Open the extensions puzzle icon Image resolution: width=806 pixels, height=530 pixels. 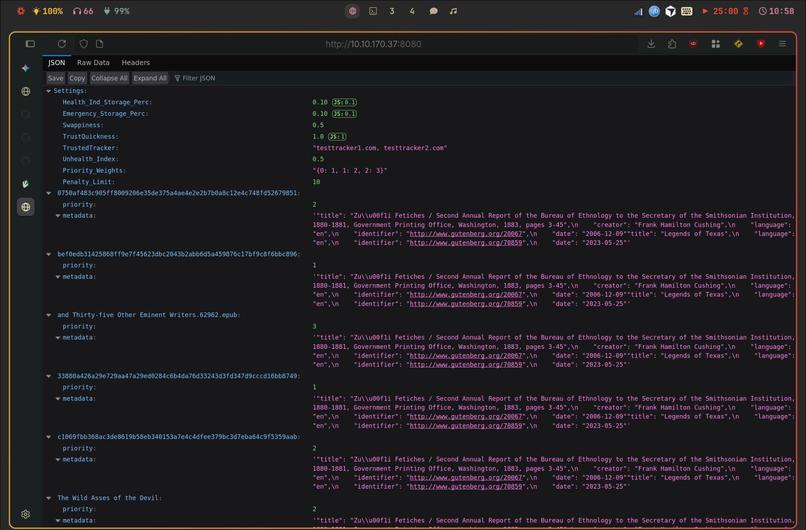pos(672,44)
